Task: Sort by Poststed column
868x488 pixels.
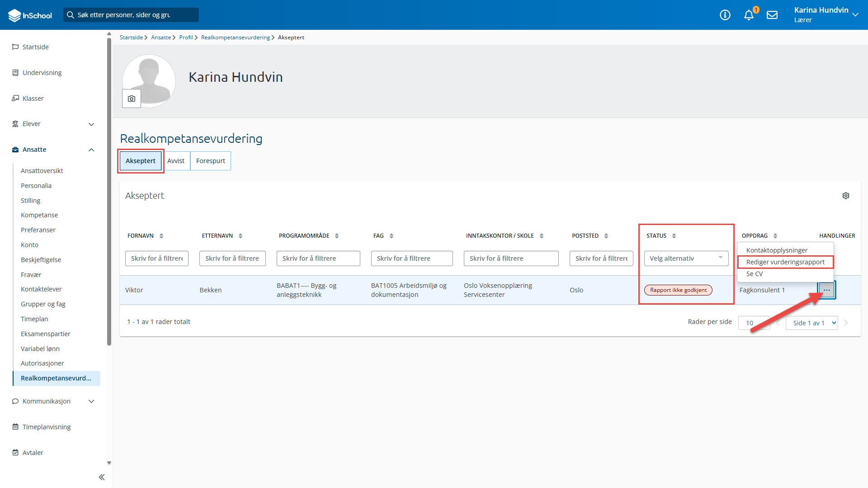Action: pos(606,236)
